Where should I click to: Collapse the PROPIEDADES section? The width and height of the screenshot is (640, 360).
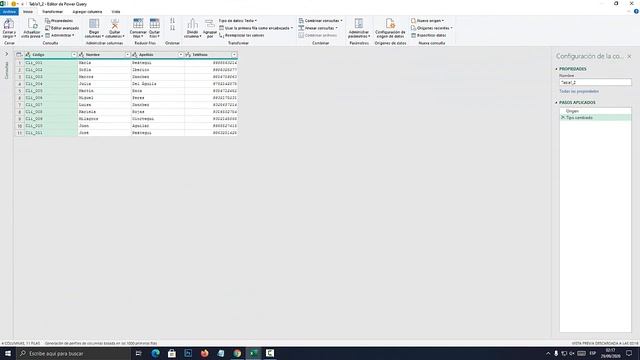(x=556, y=69)
